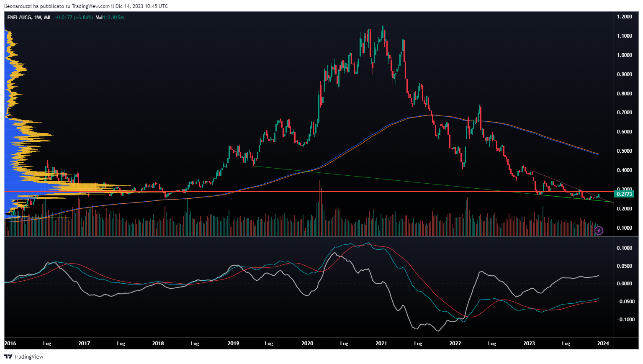Click the 1.1000 price scale label
This screenshot has width=643, height=364.
pyautogui.click(x=625, y=36)
